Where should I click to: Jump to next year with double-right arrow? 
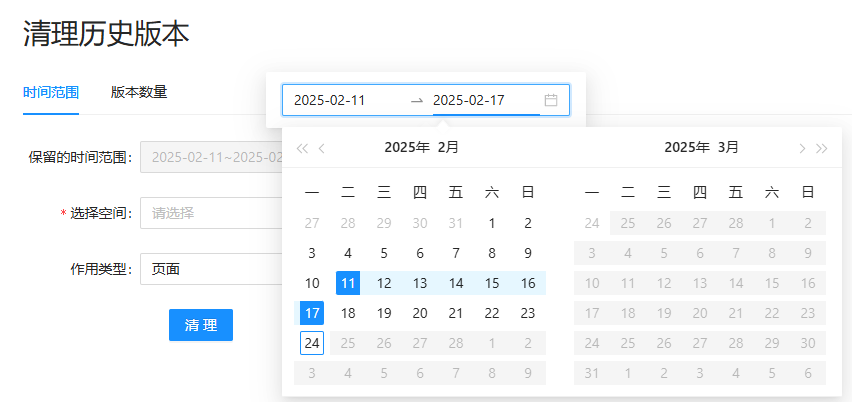822,149
